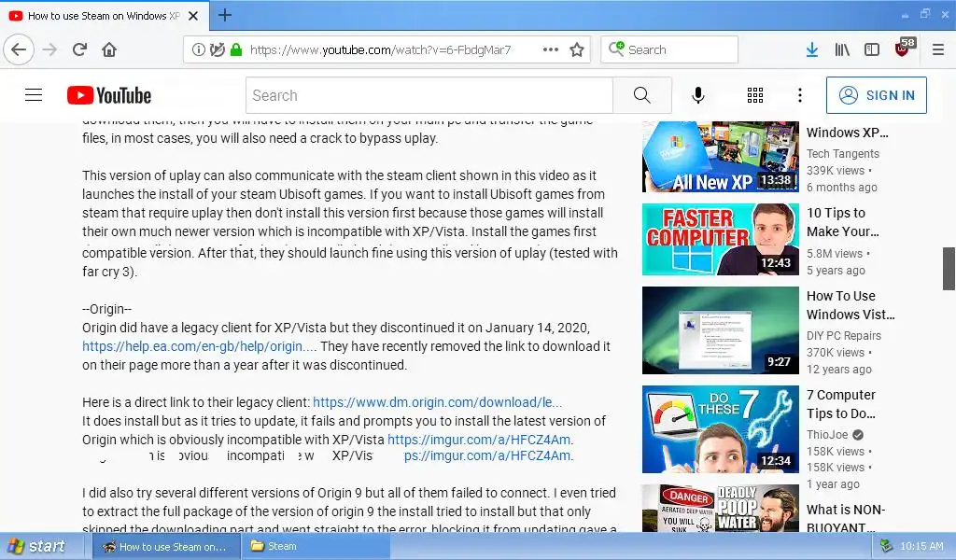Click the 12 years ago text

coord(839,370)
